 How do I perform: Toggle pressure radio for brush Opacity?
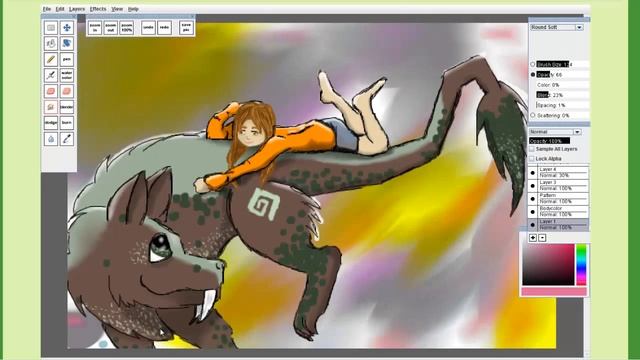point(533,75)
